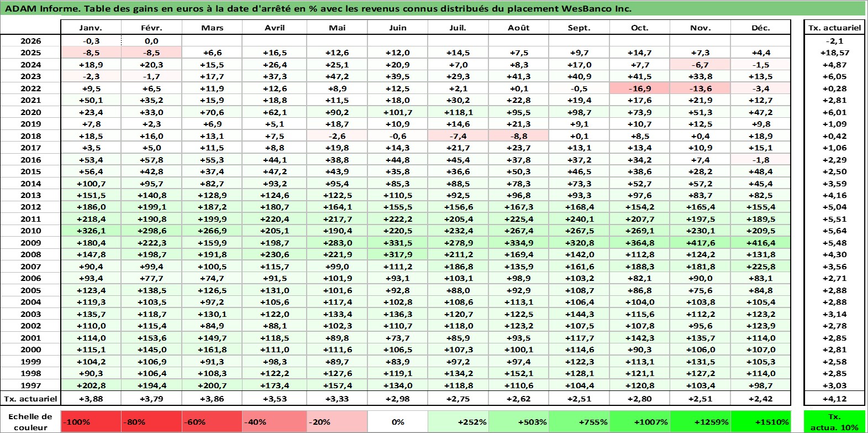Click the 2014 January value +100,7

tap(91, 184)
